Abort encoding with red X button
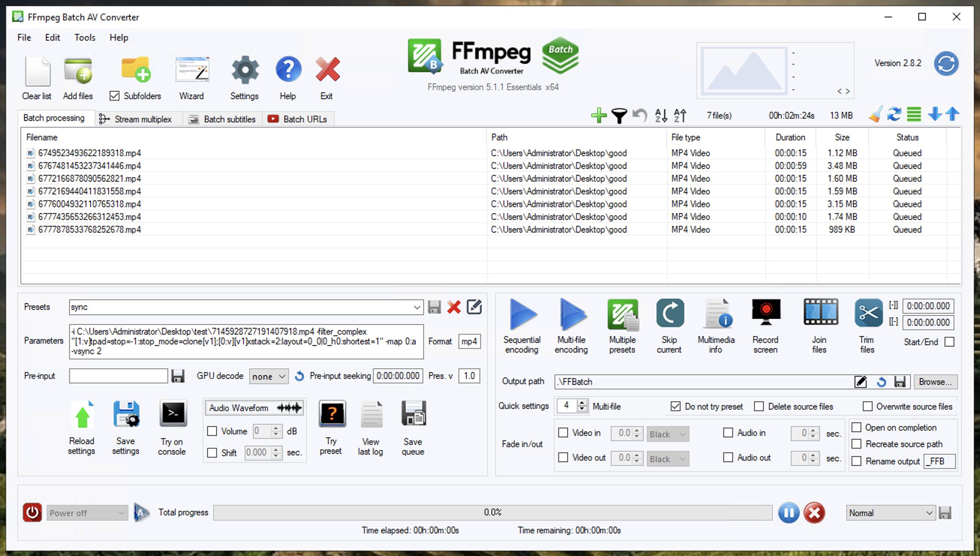Viewport: 980px width, 556px height. pyautogui.click(x=814, y=513)
